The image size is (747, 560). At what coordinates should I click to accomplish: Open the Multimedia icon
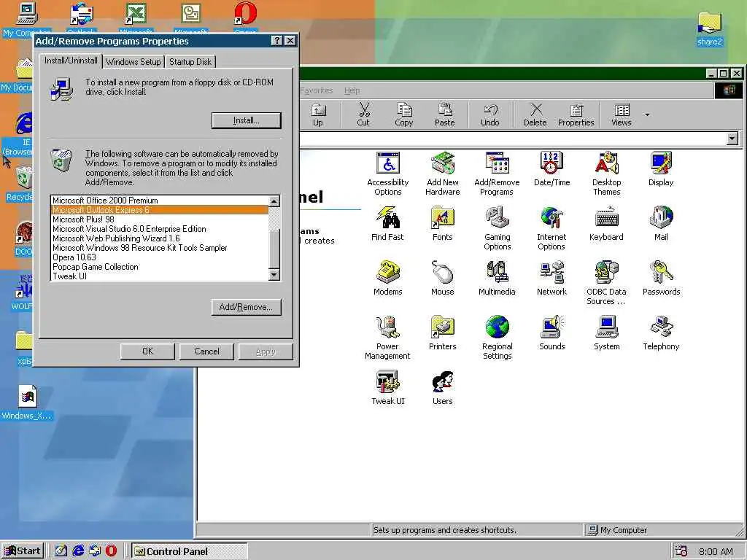pos(497,279)
